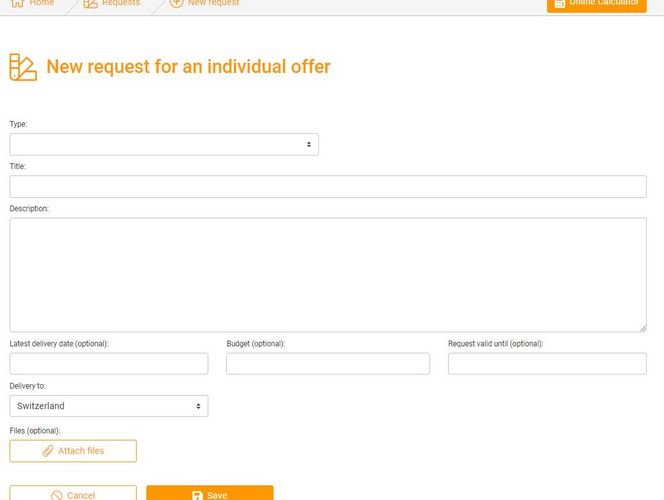
Task: Navigate to the Requests breadcrumb
Action: (121, 4)
